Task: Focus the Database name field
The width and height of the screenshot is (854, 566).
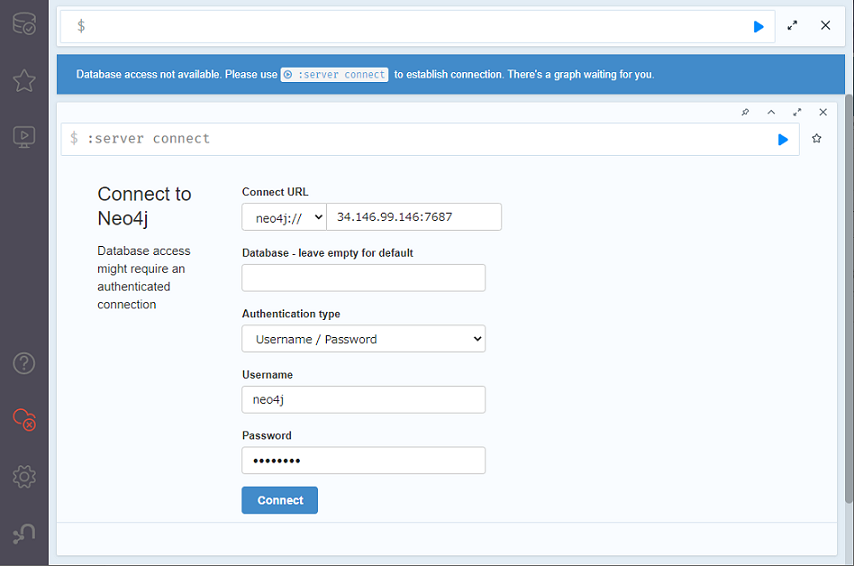Action: pyautogui.click(x=363, y=278)
